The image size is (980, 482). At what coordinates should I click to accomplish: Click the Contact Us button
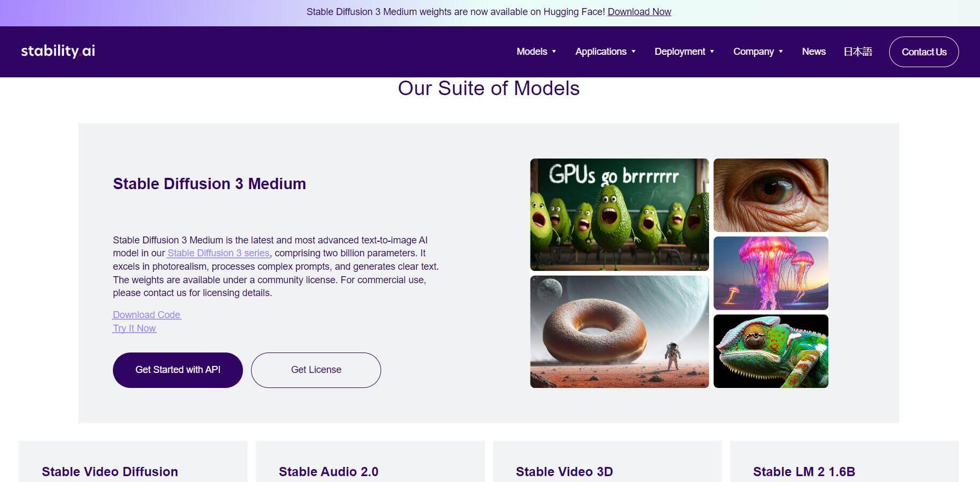[924, 52]
